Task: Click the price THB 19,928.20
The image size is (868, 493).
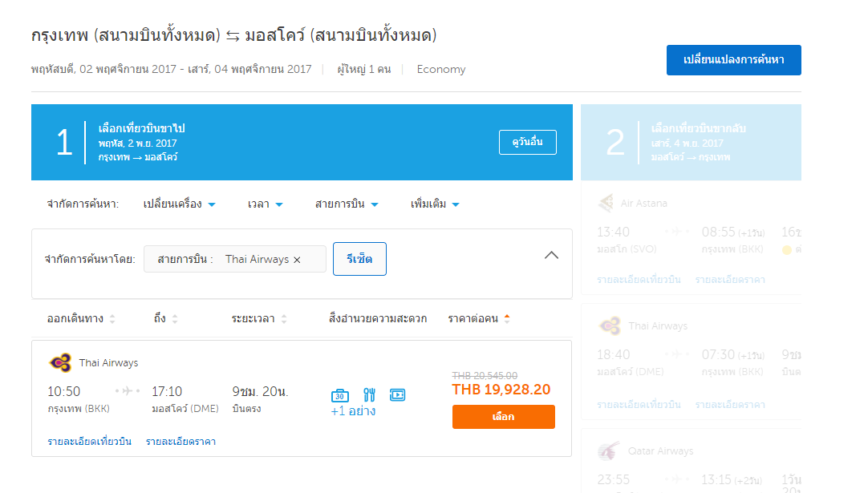Action: coord(501,390)
